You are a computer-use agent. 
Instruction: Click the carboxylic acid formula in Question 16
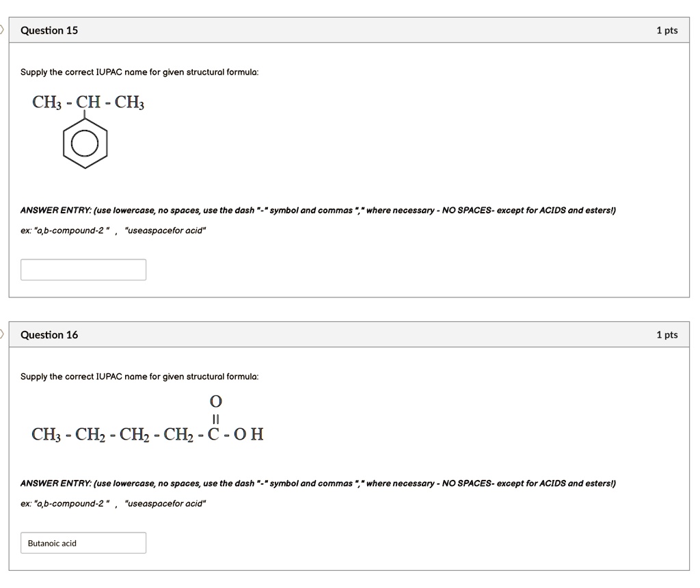[147, 433]
